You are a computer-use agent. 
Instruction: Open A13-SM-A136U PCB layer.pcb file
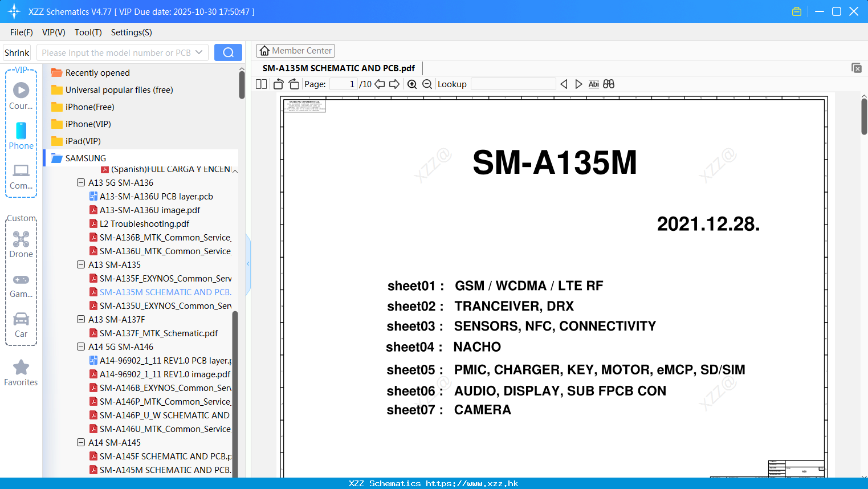[x=156, y=196]
